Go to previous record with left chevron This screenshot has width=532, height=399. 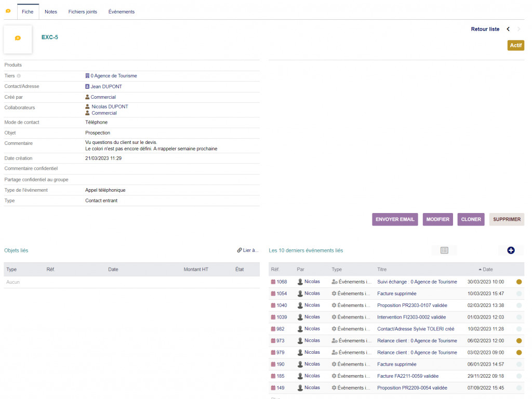tap(508, 29)
